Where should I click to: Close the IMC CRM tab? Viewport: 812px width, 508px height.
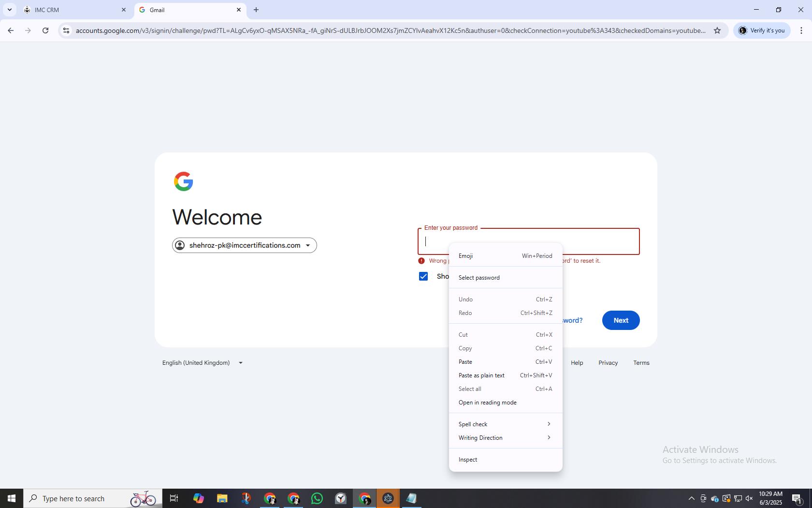click(x=124, y=10)
